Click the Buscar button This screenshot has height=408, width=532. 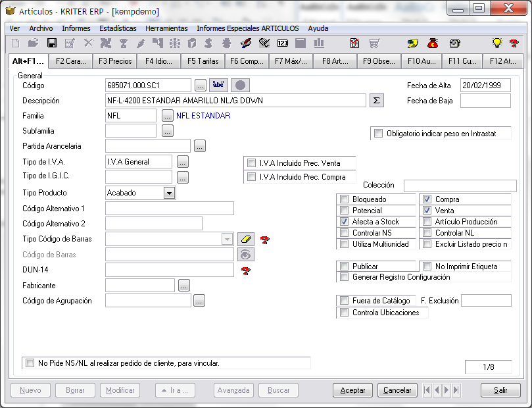pyautogui.click(x=279, y=390)
